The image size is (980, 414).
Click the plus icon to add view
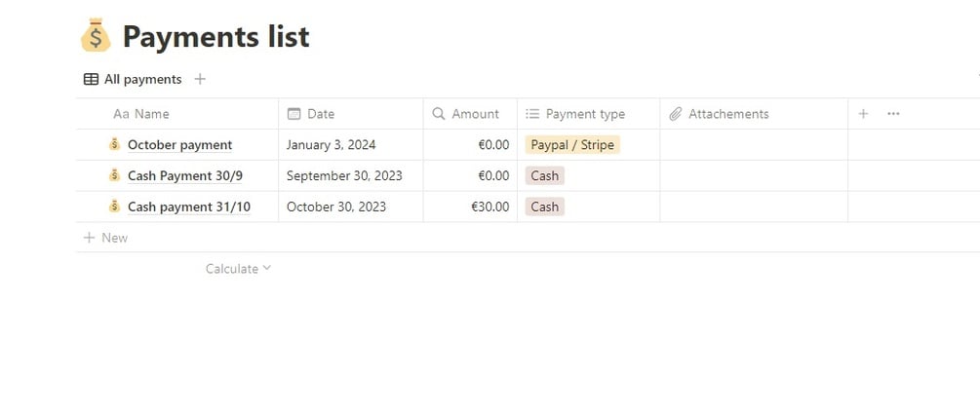(200, 79)
